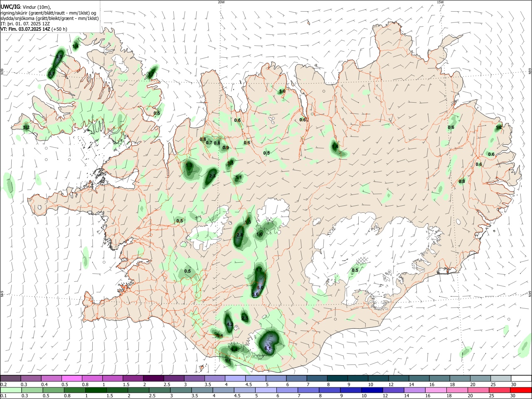Select the bright pink 0.5 snow legend swatch
Viewport: 532px width, 399px height.
[71, 378]
